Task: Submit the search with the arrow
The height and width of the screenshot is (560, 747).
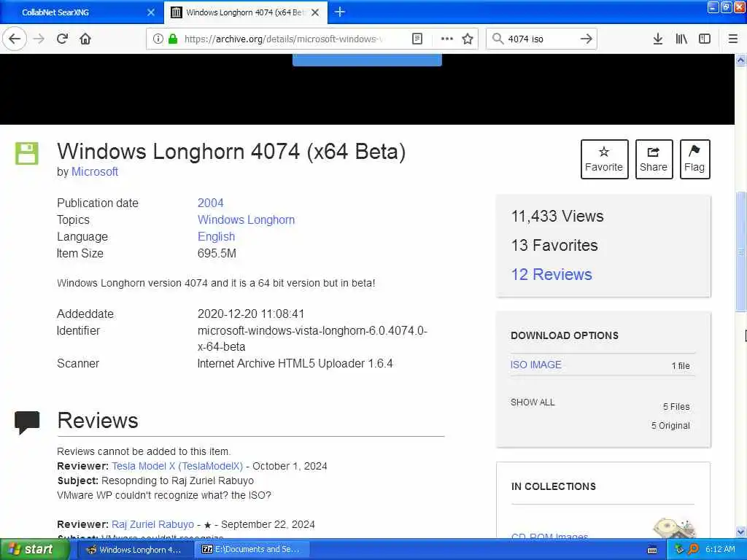Action: click(x=586, y=39)
